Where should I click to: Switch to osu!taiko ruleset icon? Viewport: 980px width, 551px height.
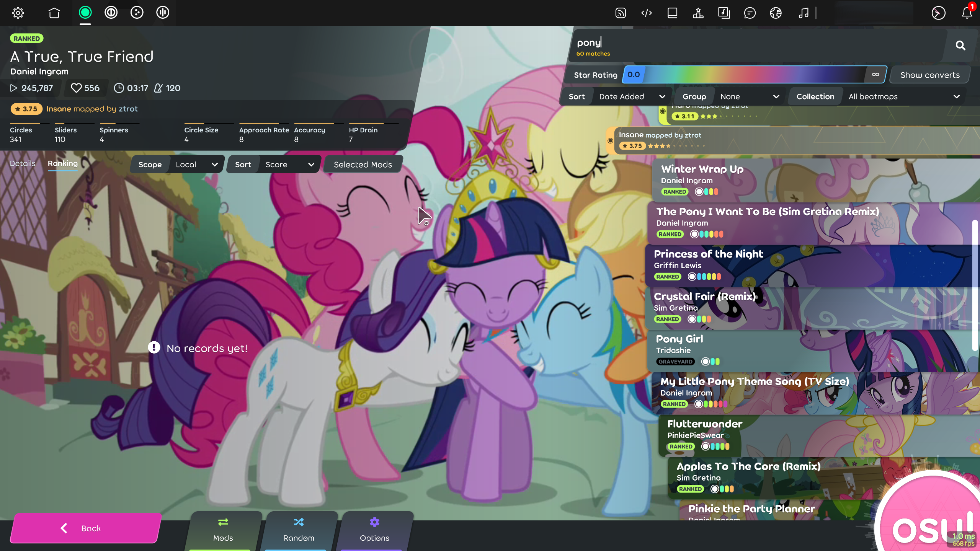[x=111, y=13]
